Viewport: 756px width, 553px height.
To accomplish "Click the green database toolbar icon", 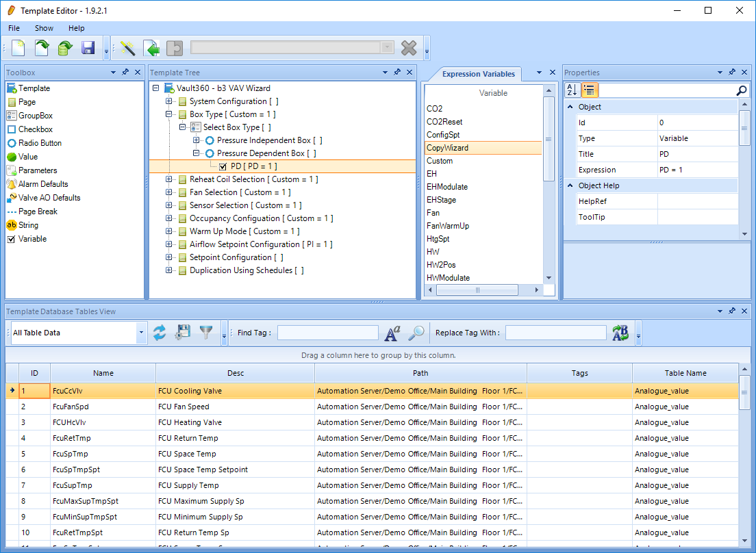I will click(x=64, y=48).
